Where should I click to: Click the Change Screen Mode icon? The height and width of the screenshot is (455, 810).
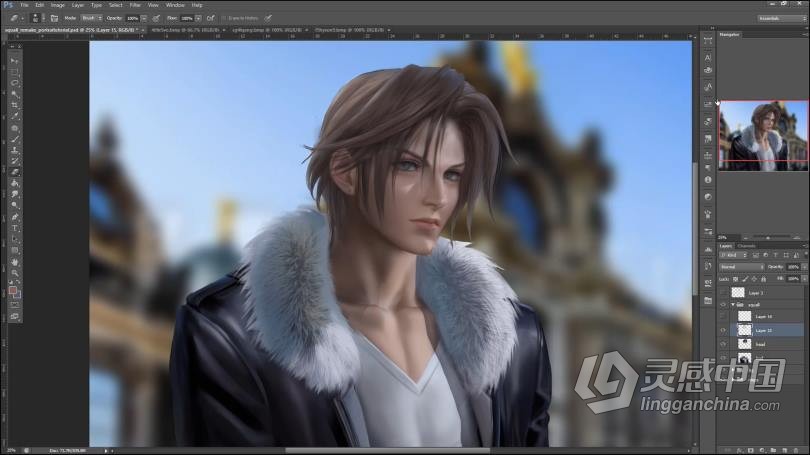(14, 316)
